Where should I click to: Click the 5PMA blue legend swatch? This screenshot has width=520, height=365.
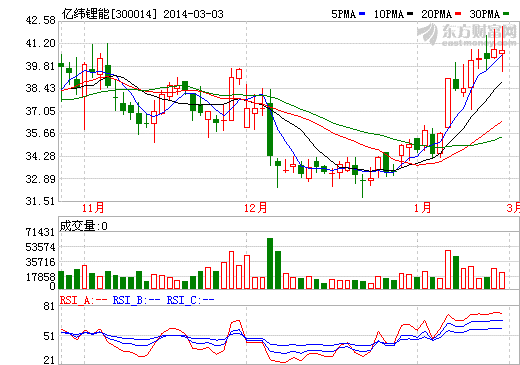[x=362, y=14]
